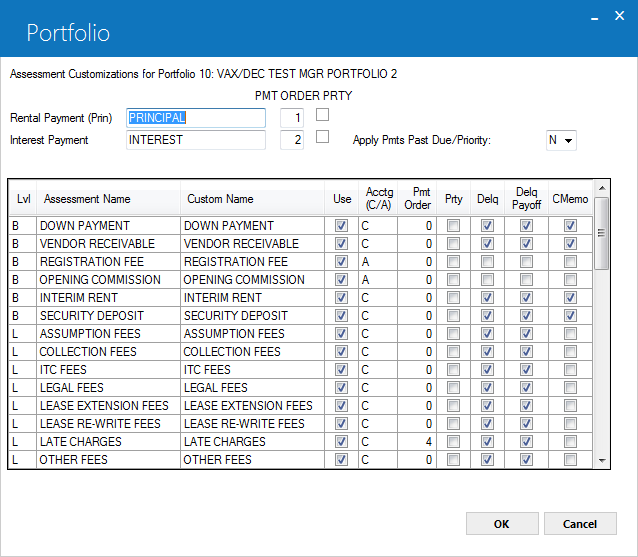Check the Prty box for COLLECTION FEES

click(453, 352)
